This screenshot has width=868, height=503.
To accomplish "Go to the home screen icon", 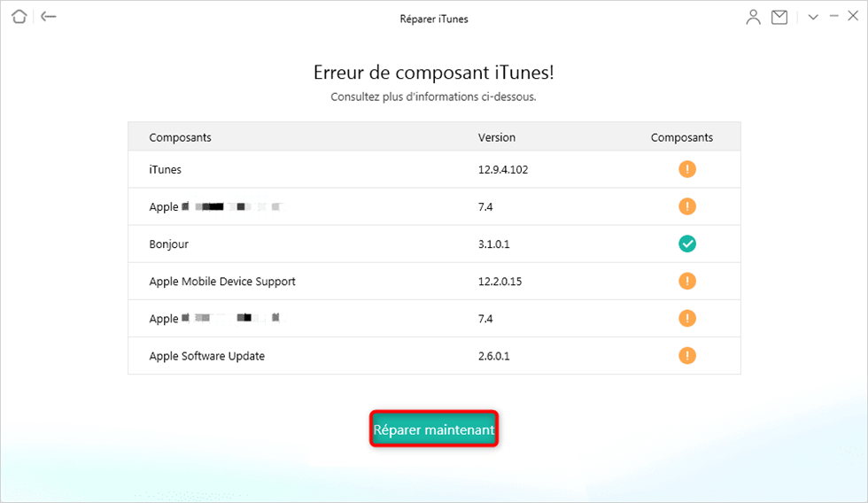I will point(19,17).
